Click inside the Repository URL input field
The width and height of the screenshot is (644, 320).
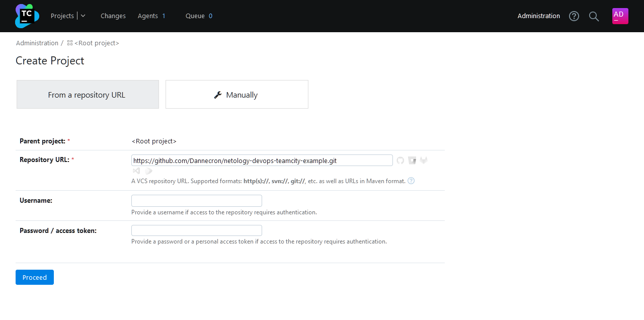point(262,160)
